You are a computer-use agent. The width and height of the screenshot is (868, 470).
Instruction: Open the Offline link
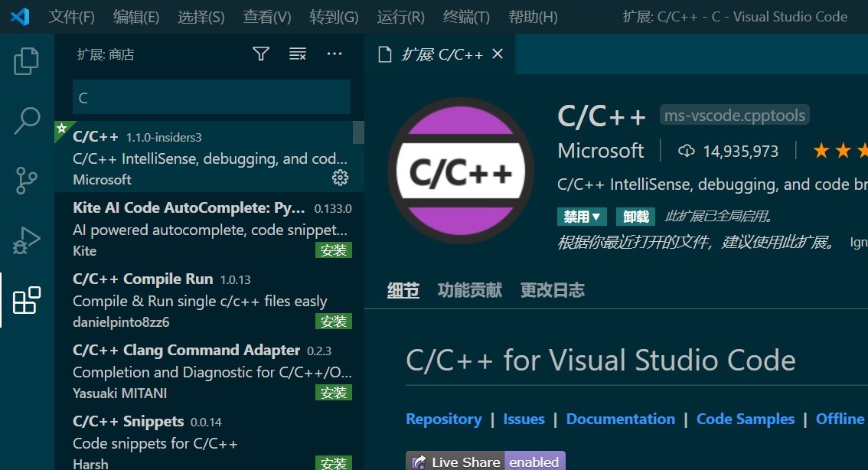(x=840, y=419)
